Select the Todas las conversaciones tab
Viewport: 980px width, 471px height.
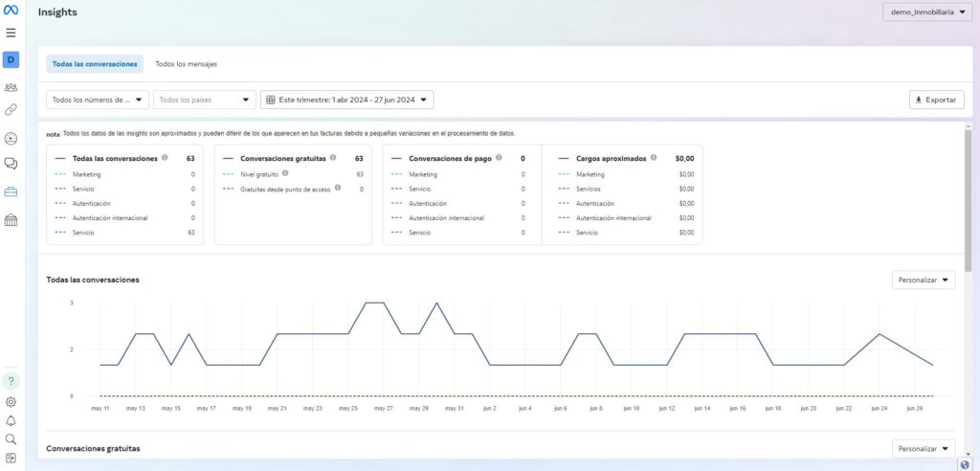click(x=95, y=64)
